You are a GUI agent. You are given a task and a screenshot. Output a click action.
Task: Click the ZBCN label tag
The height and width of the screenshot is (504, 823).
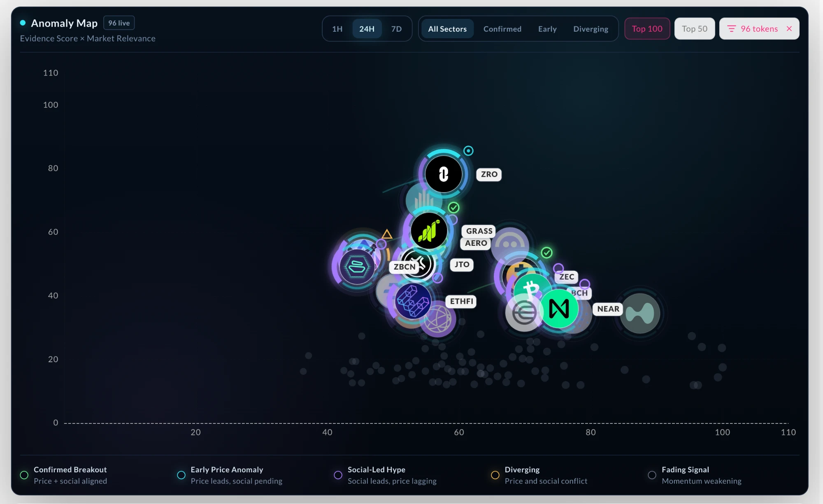(x=404, y=267)
